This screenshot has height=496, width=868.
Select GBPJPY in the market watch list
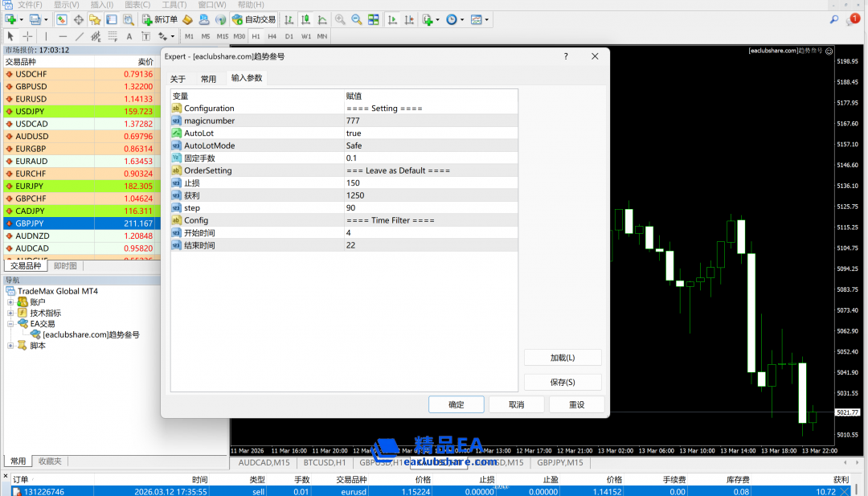[x=30, y=223]
